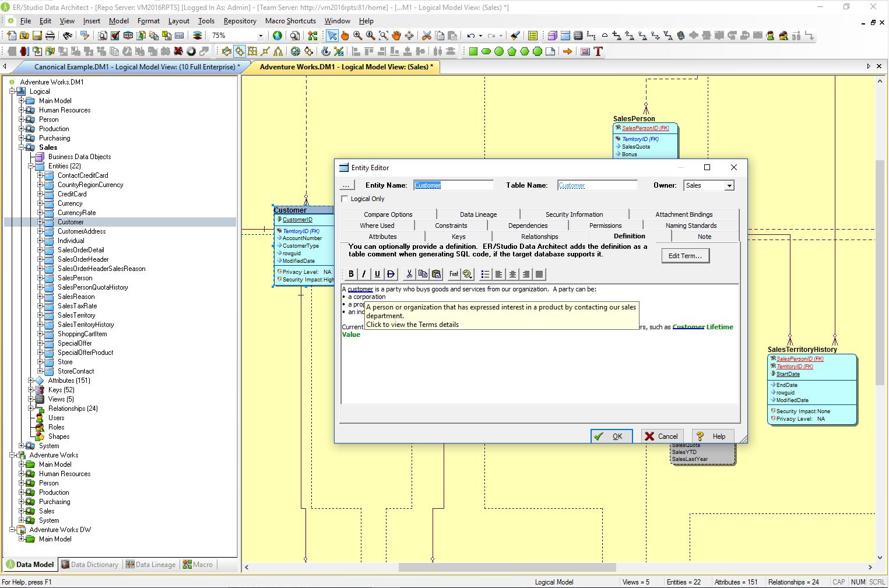
Task: Click the Cancel button
Action: [662, 436]
